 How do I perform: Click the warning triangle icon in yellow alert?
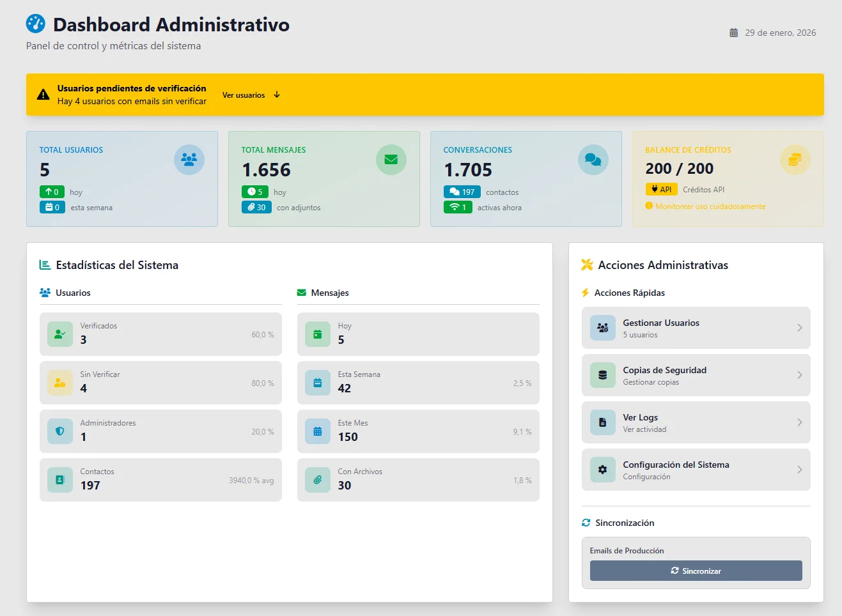(x=43, y=95)
